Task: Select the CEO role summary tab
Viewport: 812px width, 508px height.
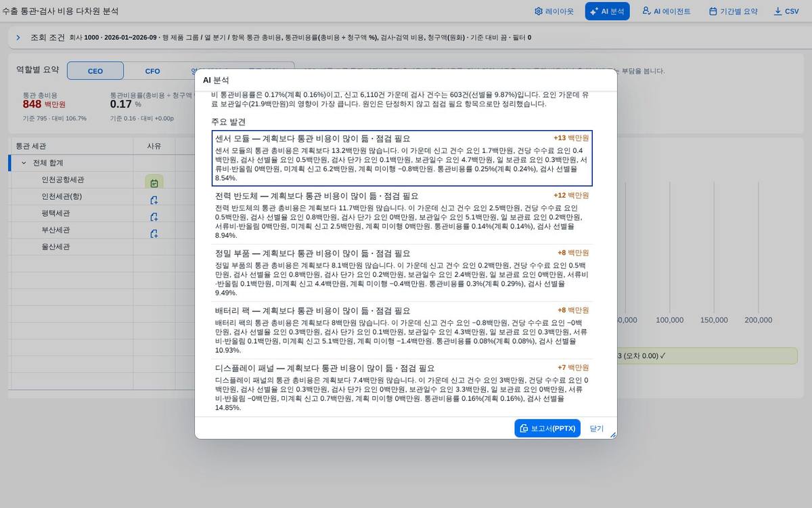Action: click(95, 70)
